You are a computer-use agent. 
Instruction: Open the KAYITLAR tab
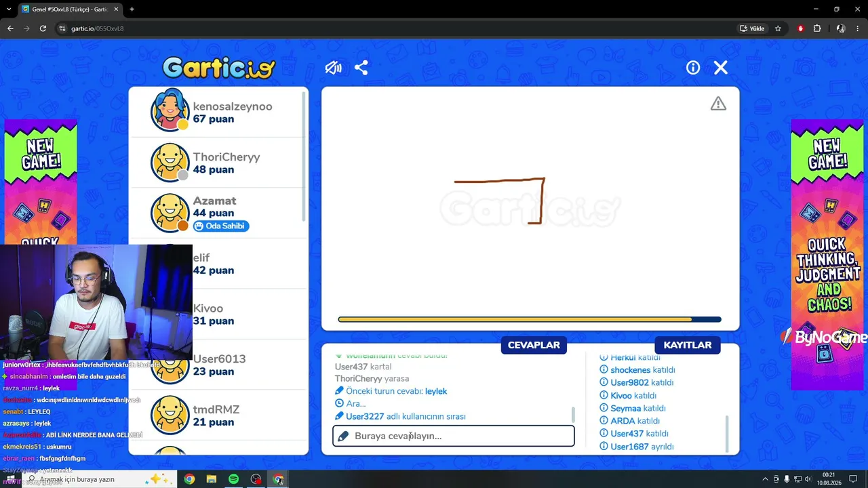688,345
